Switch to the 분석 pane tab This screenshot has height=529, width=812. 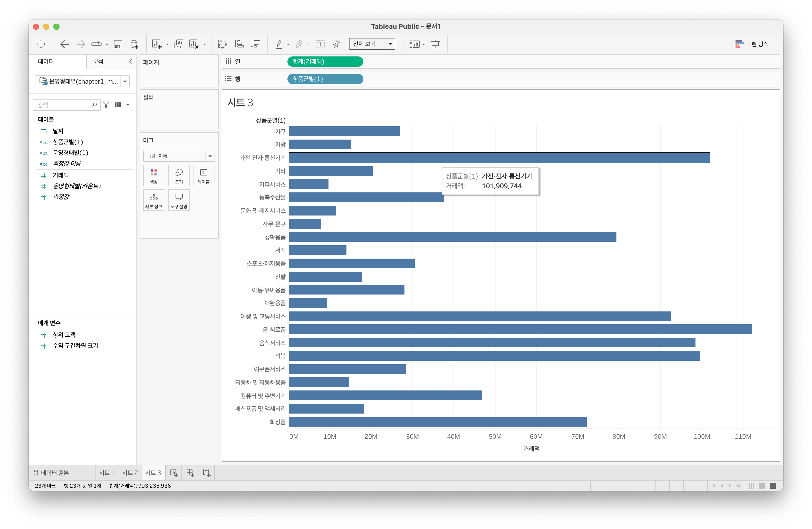pos(98,61)
